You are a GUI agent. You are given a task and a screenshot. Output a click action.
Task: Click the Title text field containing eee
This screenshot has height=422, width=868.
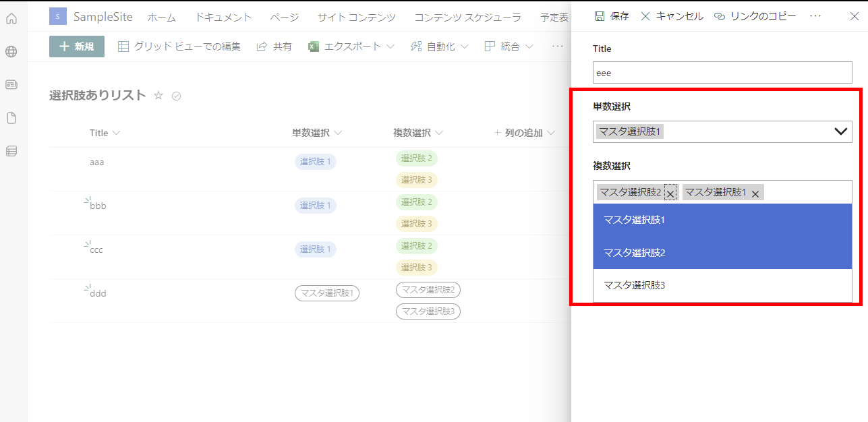(722, 73)
